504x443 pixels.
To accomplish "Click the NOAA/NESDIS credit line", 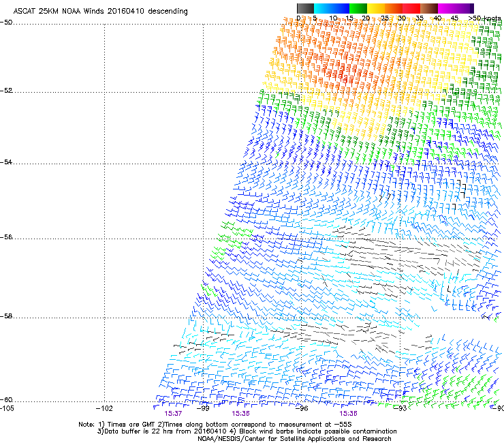I will (294, 439).
